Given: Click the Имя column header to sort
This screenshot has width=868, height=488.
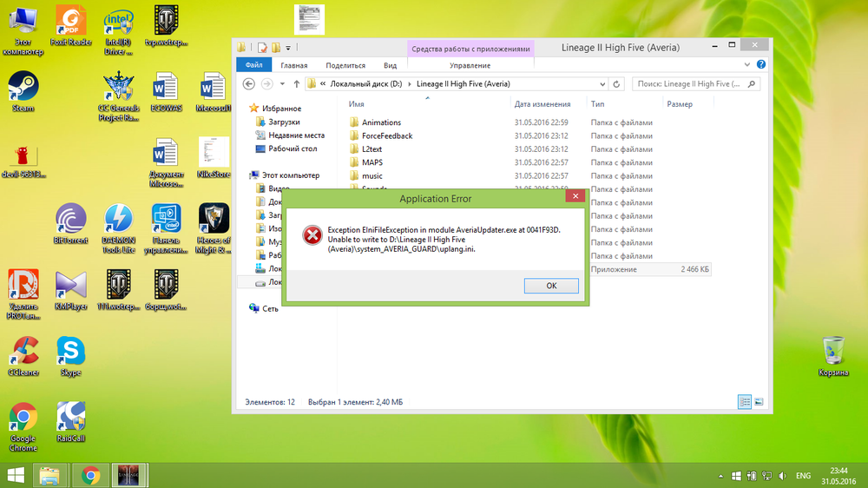Looking at the screenshot, I should pyautogui.click(x=356, y=104).
